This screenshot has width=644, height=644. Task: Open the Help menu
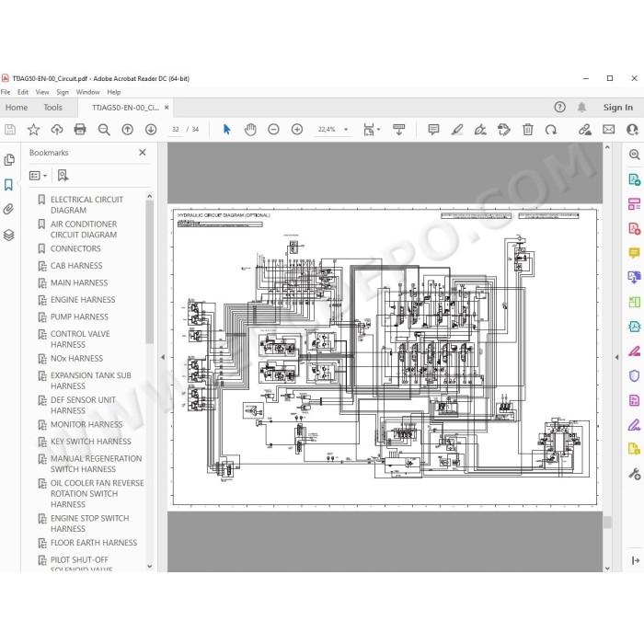[114, 92]
